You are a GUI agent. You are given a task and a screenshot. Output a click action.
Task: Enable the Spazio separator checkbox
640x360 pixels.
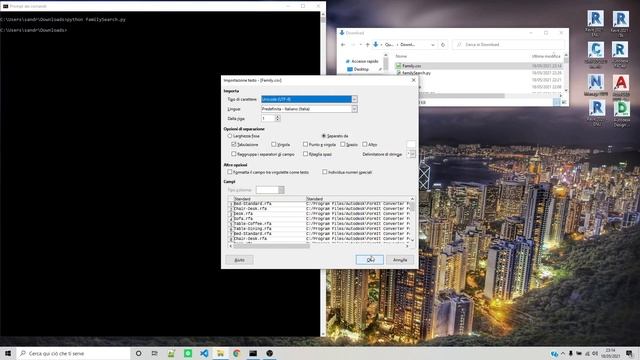click(342, 144)
